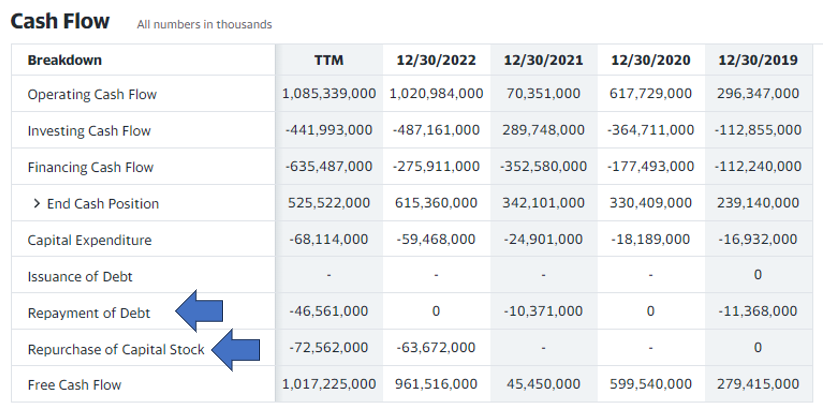
Task: Click 2021 free cash flow 45,450,000
Action: point(543,384)
